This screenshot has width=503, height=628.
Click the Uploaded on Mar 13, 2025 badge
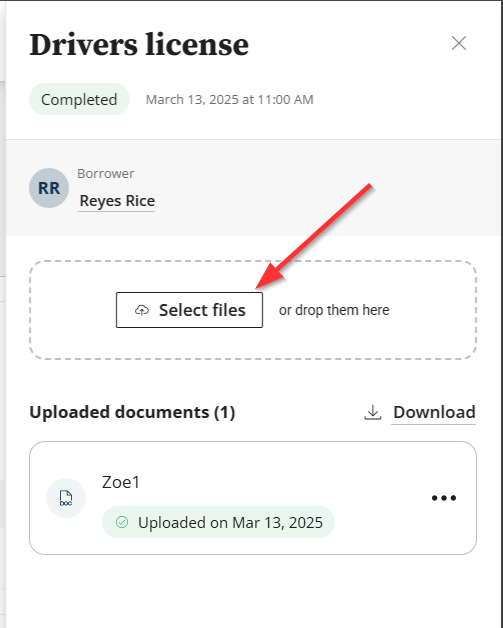click(x=218, y=522)
